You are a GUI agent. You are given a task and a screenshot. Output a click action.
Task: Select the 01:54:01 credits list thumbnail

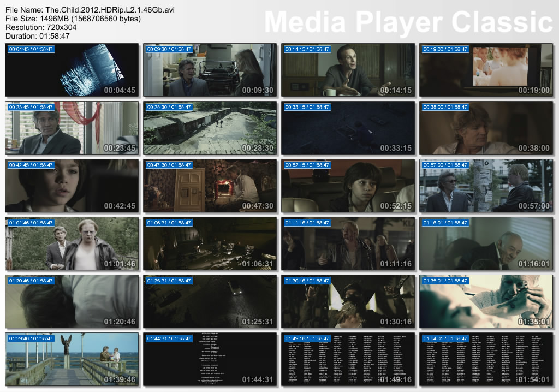point(486,359)
